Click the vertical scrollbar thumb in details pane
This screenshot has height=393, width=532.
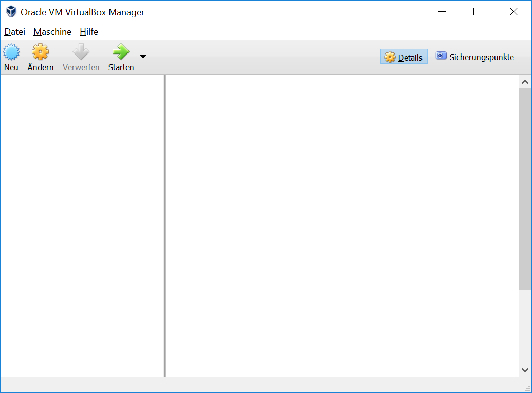tap(524, 189)
